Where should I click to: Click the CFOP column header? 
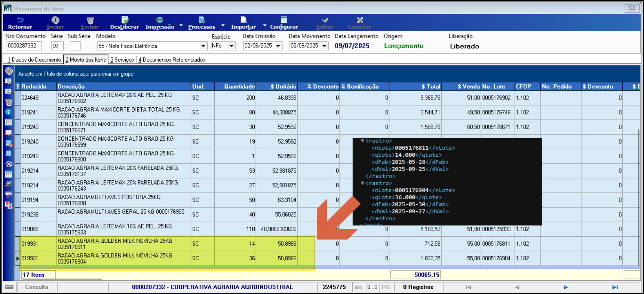528,86
